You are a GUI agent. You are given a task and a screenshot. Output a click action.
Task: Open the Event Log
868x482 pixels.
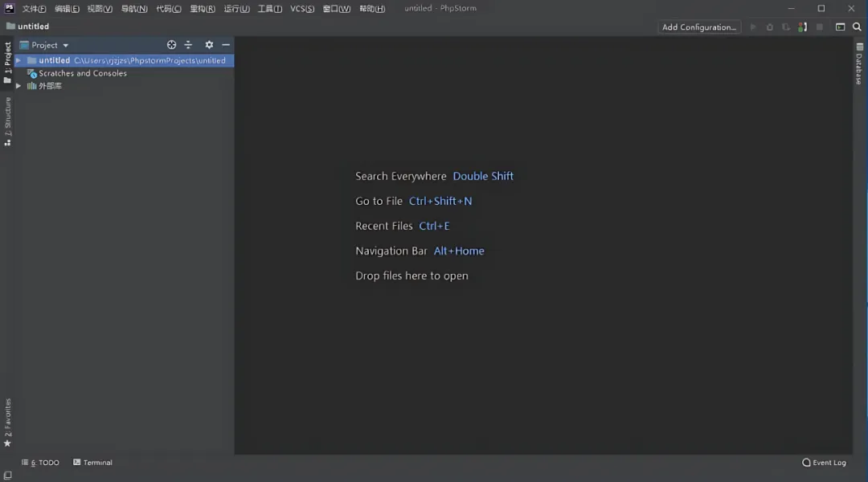point(824,463)
